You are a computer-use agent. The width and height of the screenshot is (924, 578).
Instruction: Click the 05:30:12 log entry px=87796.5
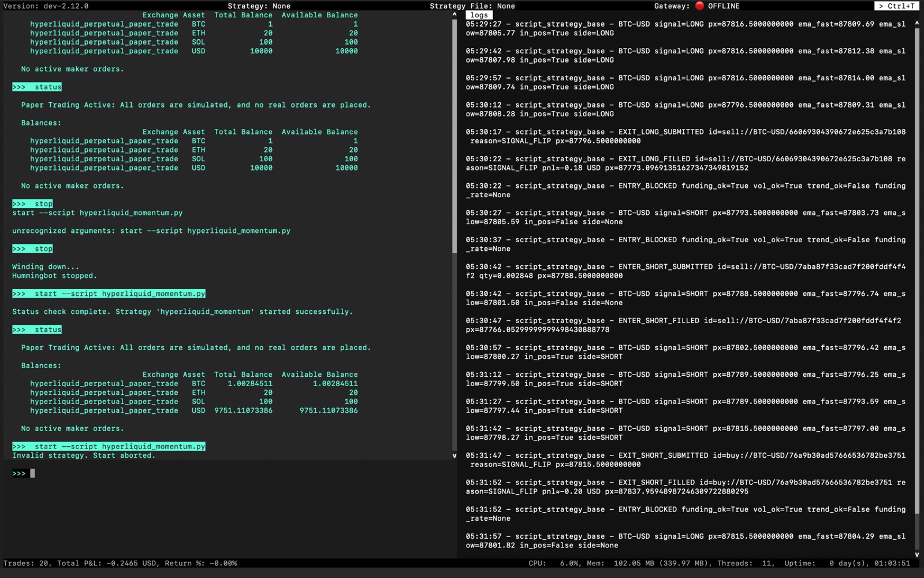(x=685, y=109)
